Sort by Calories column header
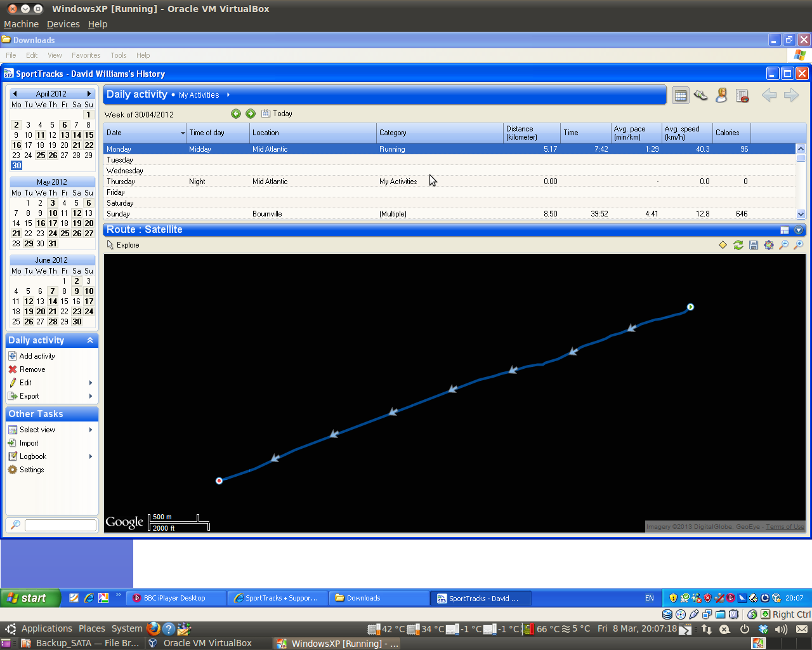Image resolution: width=812 pixels, height=650 pixels. 731,133
